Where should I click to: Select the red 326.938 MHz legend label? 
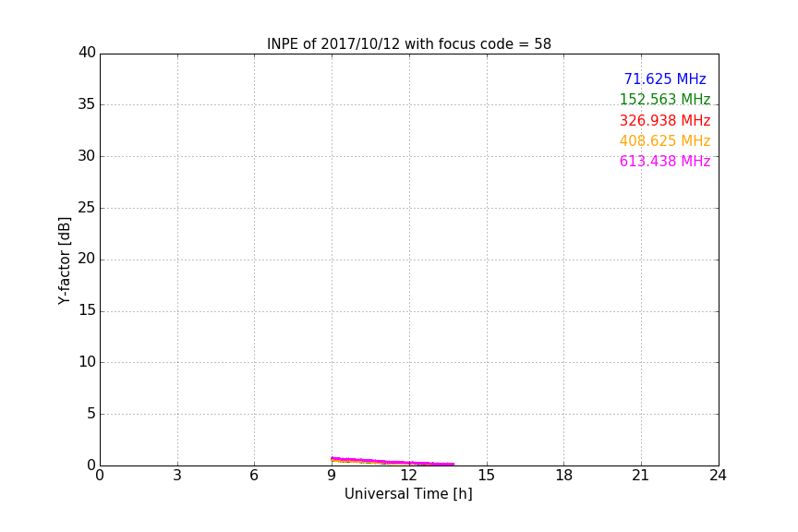click(665, 121)
